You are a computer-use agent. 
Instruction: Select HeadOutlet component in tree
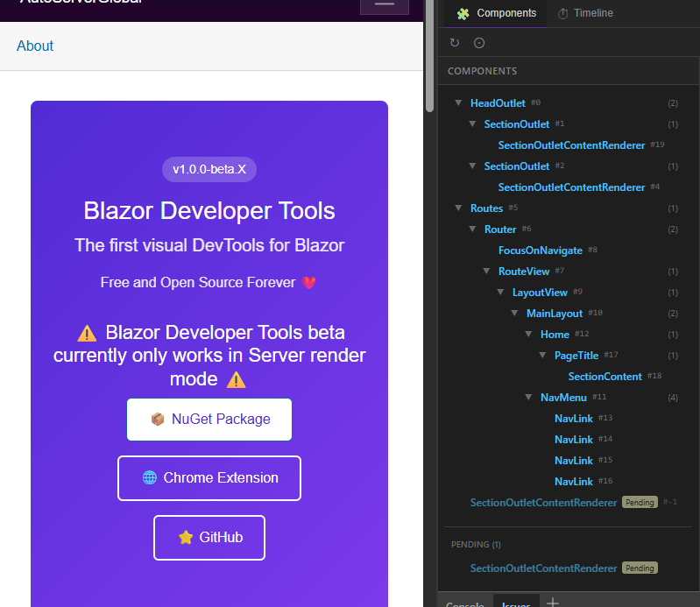coord(498,103)
